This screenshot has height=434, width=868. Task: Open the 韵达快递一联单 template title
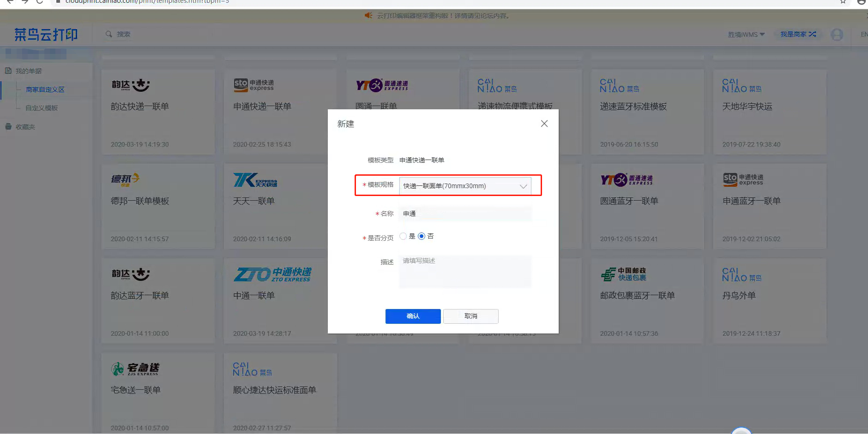point(140,107)
